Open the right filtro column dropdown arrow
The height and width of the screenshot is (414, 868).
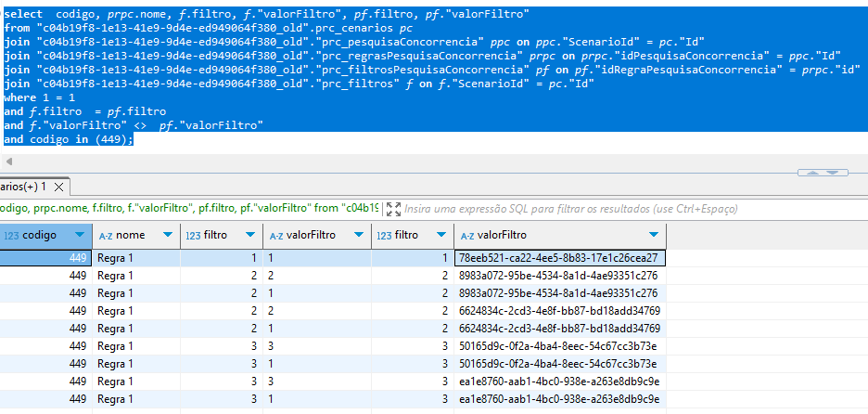click(440, 236)
